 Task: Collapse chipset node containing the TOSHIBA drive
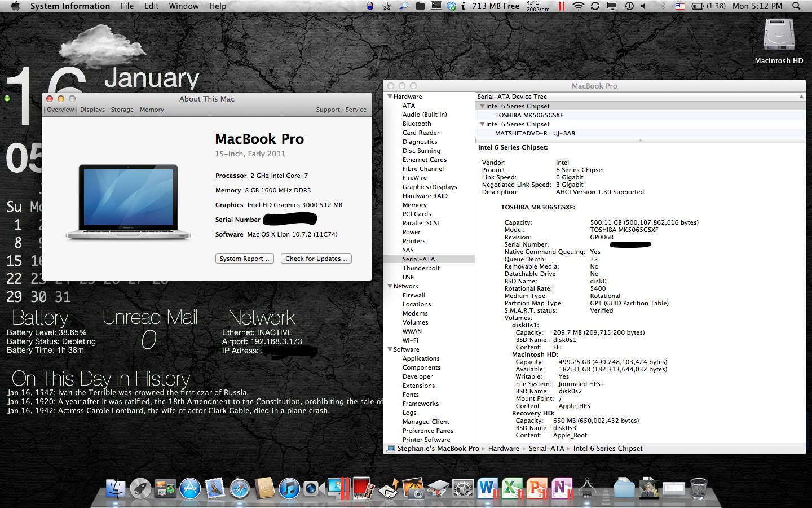pyautogui.click(x=482, y=106)
